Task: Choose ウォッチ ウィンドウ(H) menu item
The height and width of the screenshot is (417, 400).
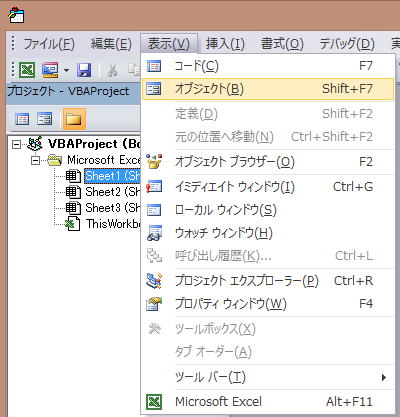Action: pos(268,233)
